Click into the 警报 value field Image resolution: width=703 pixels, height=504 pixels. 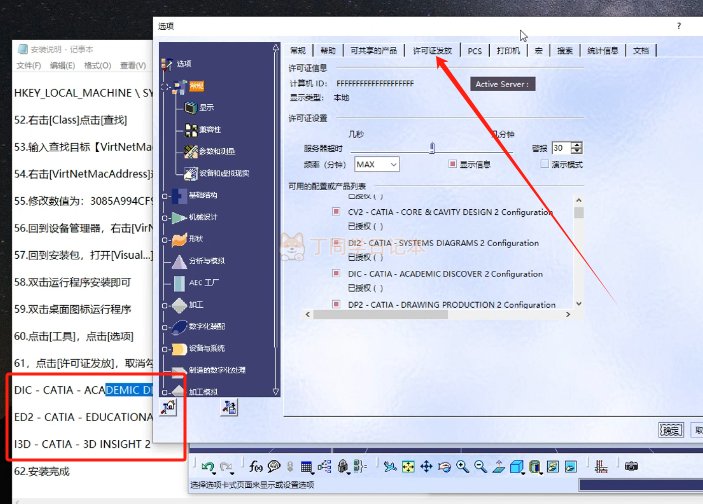click(x=562, y=148)
